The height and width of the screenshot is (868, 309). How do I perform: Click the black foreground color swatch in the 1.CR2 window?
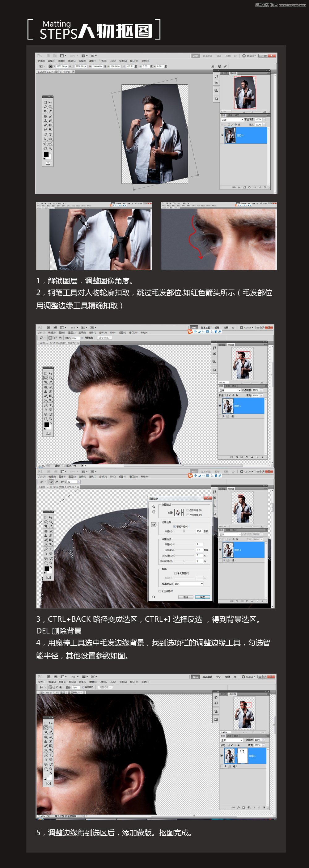click(x=46, y=154)
